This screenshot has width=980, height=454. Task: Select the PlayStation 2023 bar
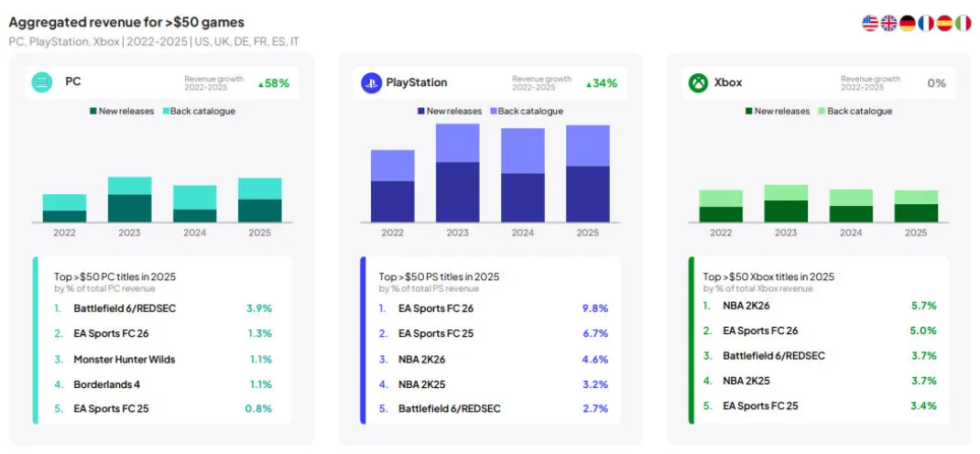[458, 173]
